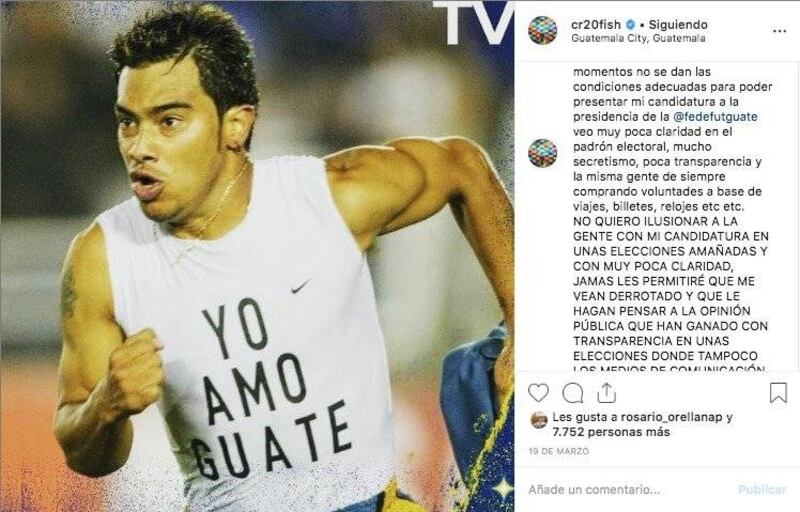View the 7.752 personas más likers list
Image resolution: width=800 pixels, height=512 pixels.
pyautogui.click(x=611, y=432)
